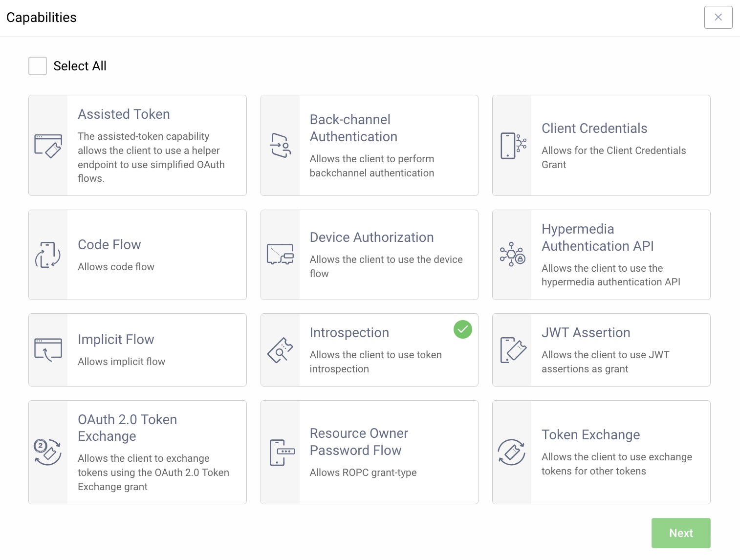Screen dimensions: 740x560
Task: Deselect the Introspection capability
Action: pos(370,349)
